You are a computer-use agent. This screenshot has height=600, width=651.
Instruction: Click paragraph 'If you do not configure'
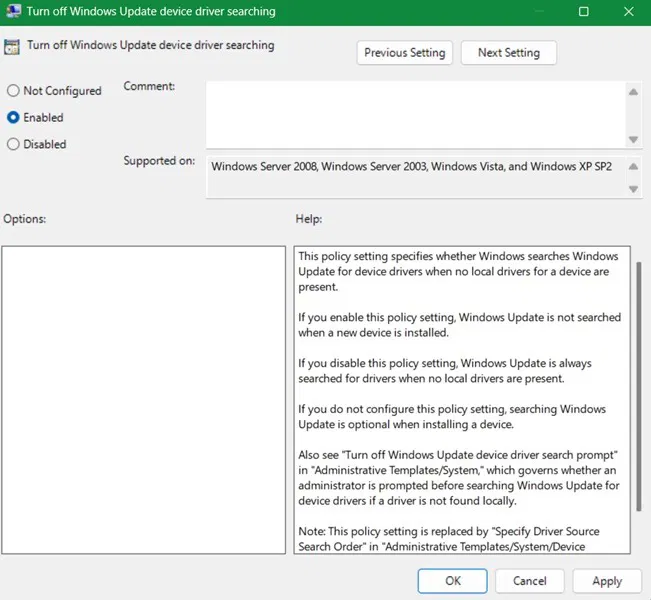click(x=452, y=416)
